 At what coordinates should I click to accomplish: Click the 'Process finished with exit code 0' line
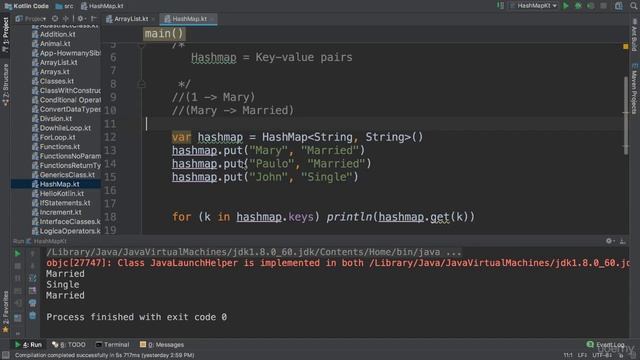click(x=136, y=317)
